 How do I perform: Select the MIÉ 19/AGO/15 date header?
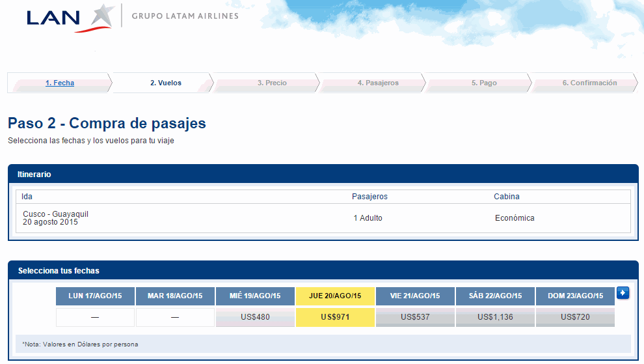255,296
